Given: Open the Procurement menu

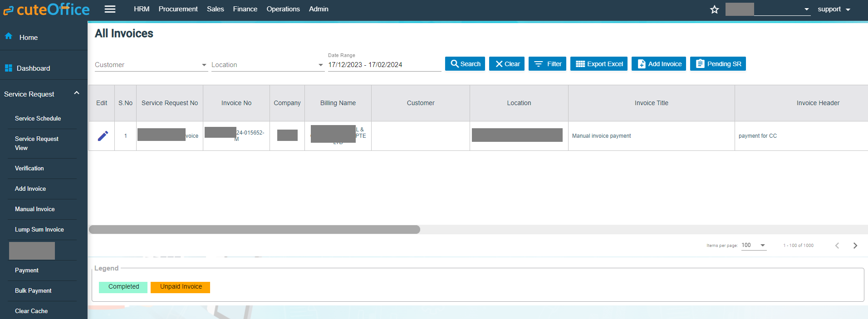Looking at the screenshot, I should 178,9.
